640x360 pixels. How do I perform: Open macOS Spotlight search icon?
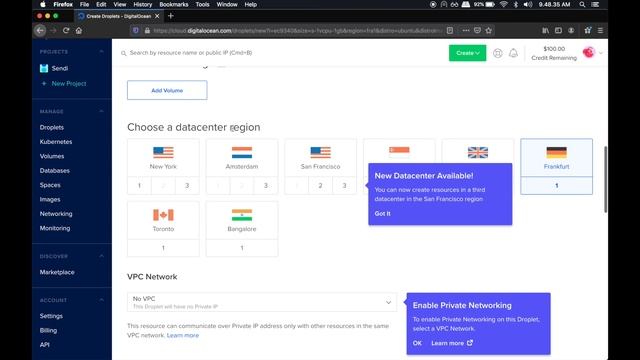(582, 4)
